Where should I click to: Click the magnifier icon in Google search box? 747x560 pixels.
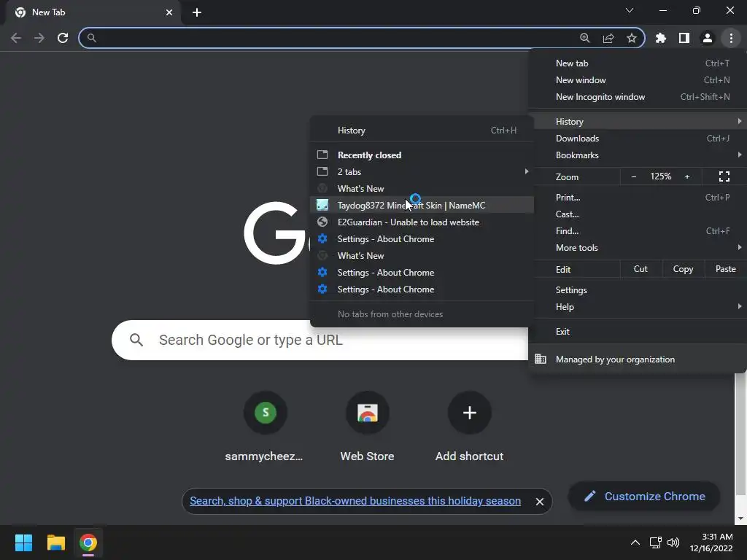pos(136,340)
